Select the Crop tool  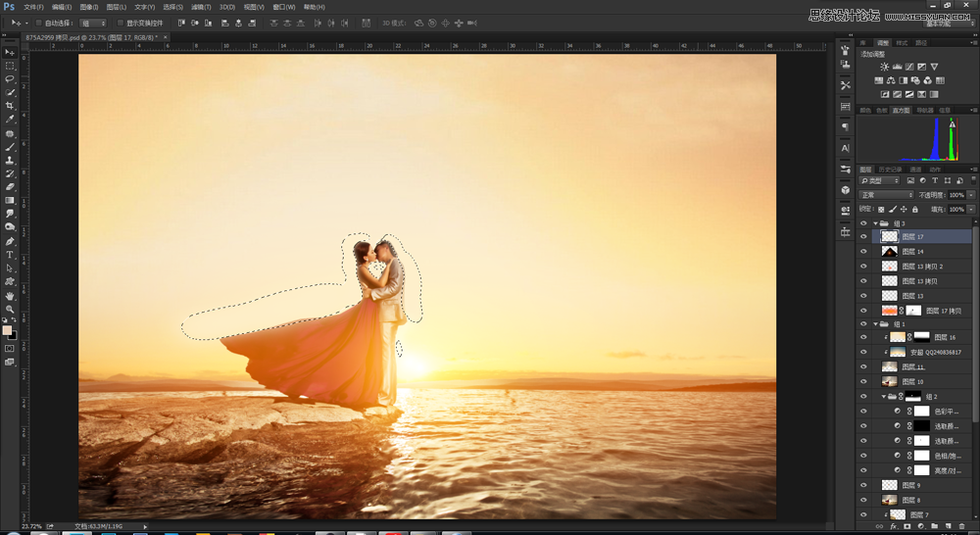tap(10, 106)
